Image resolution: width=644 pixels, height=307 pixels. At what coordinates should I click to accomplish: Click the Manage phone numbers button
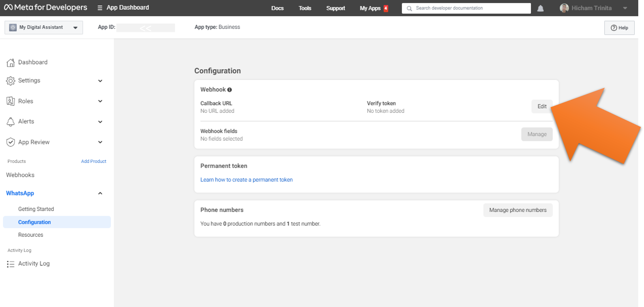point(518,210)
